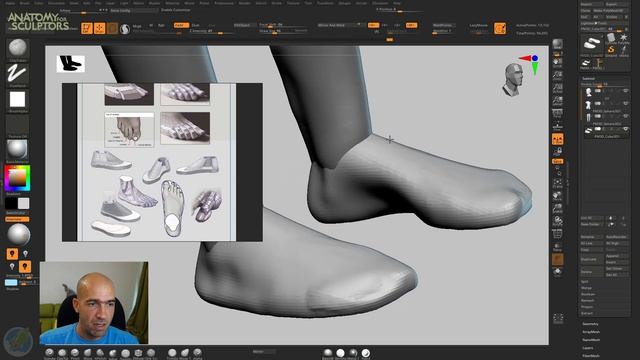The image size is (640, 360).
Task: Click the Sculptris Pro icon
Action: coord(125,29)
